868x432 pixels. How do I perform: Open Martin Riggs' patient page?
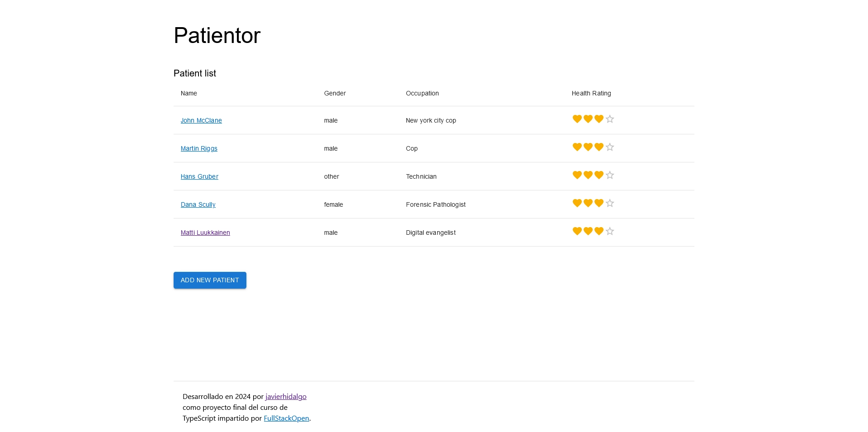(x=199, y=148)
